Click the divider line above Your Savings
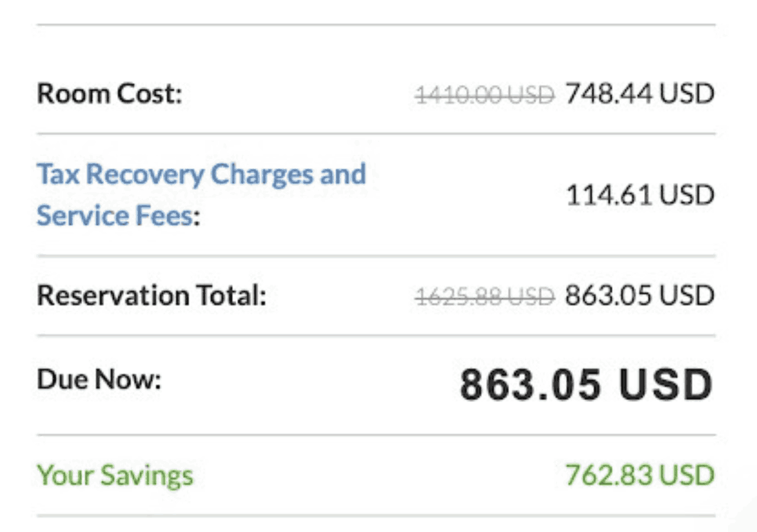Image resolution: width=757 pixels, height=532 pixels. tap(376, 435)
